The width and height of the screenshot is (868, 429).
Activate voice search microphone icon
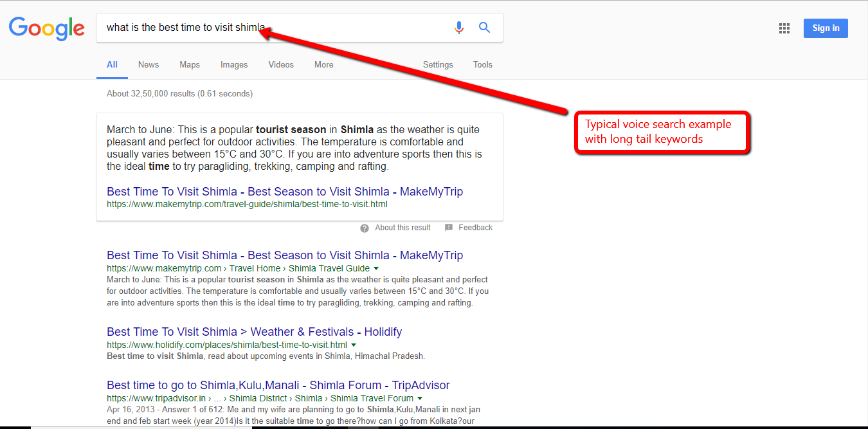coord(458,28)
